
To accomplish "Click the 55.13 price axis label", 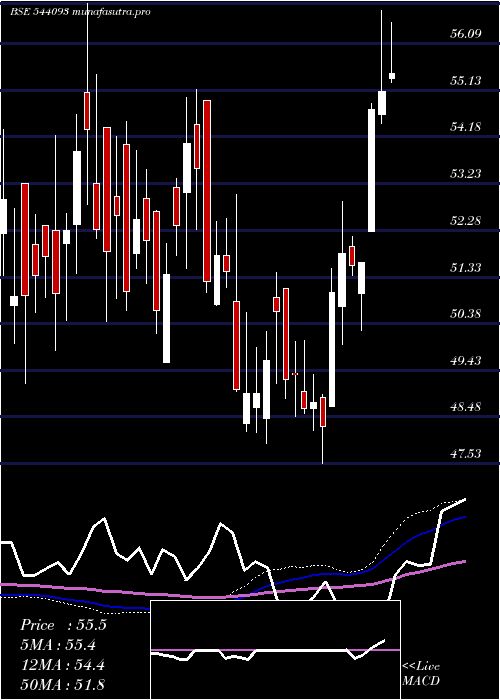I will (x=466, y=80).
